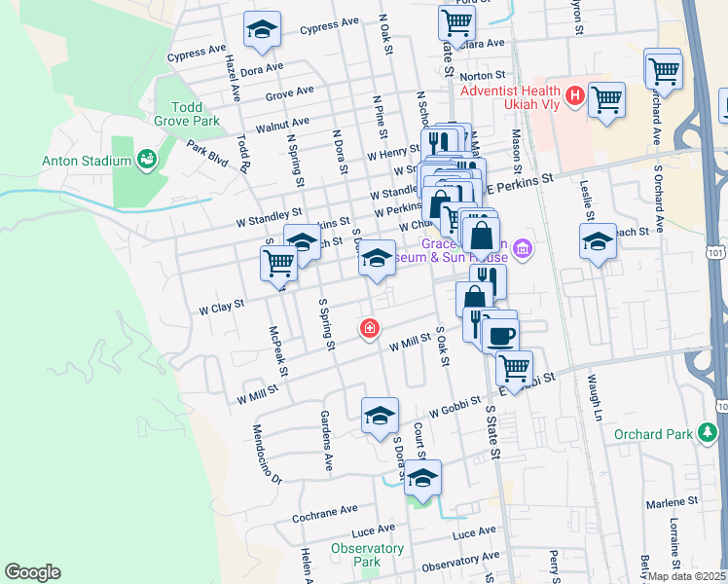Click the Park Blvd label
Image resolution: width=728 pixels, height=584 pixels.
pyautogui.click(x=207, y=153)
